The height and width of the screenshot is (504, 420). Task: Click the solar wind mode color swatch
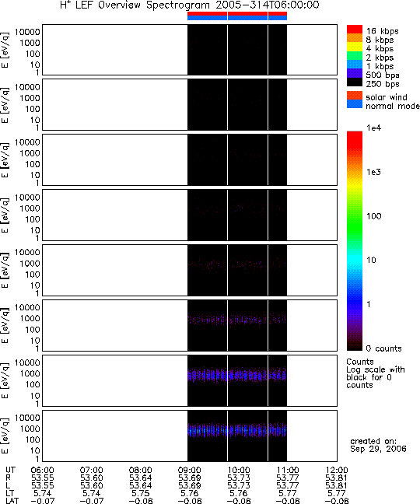pos(355,96)
